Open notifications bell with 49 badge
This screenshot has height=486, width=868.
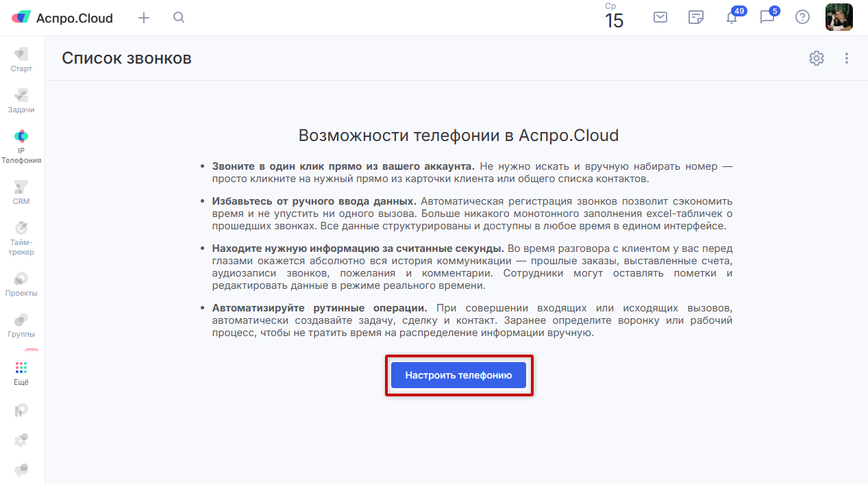[x=733, y=16]
